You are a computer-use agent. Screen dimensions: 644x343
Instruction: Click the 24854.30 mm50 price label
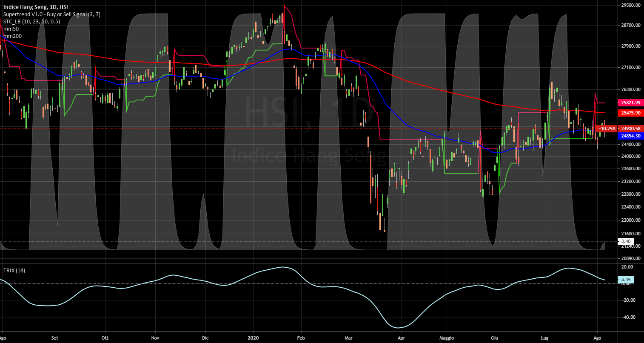click(x=630, y=136)
